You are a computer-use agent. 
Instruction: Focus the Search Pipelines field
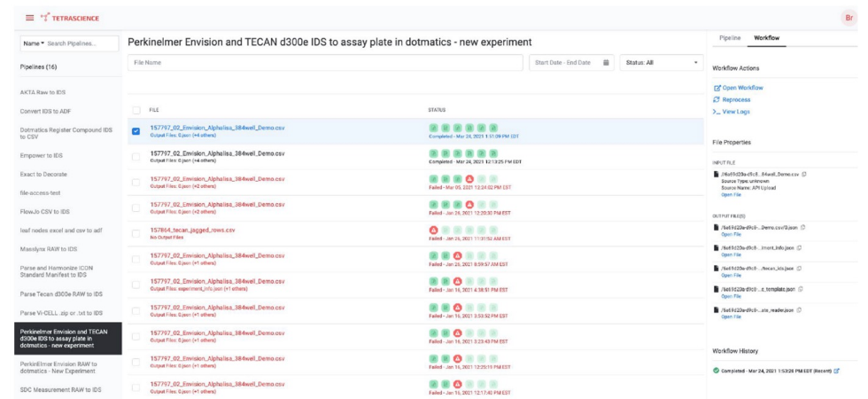coord(81,43)
